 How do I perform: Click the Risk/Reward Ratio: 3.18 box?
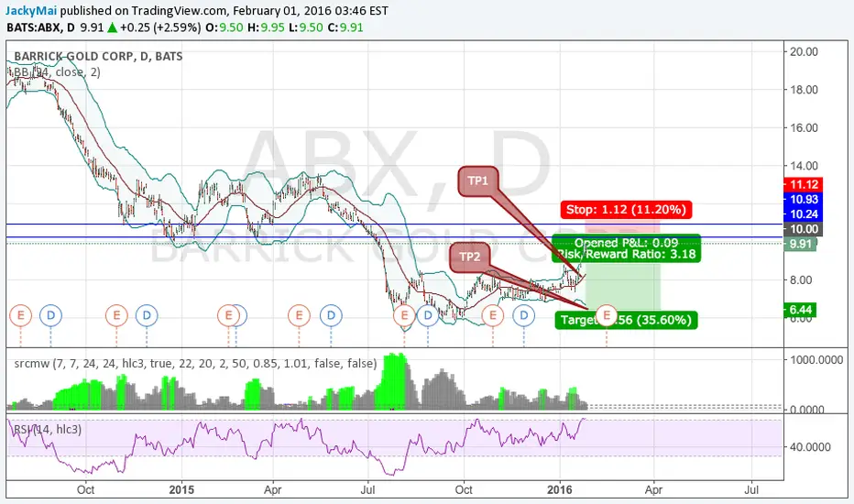click(x=627, y=248)
